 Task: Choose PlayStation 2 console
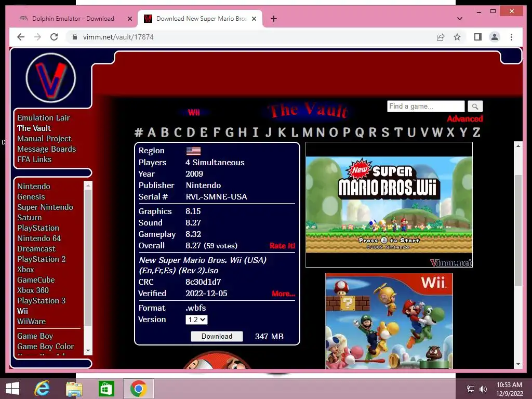(42, 259)
